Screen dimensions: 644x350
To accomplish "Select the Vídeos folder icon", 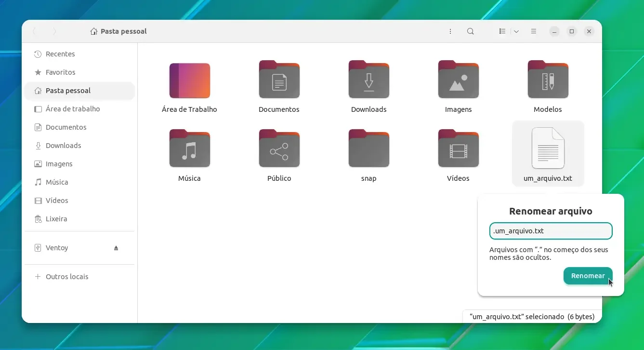I will point(459,148).
